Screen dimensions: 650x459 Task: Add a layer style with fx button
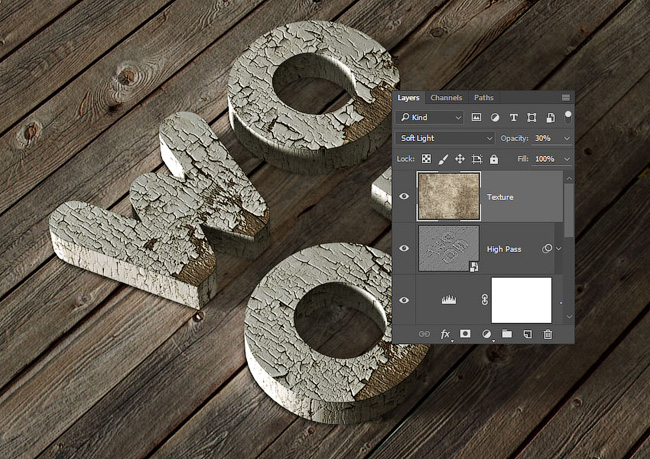pos(445,334)
